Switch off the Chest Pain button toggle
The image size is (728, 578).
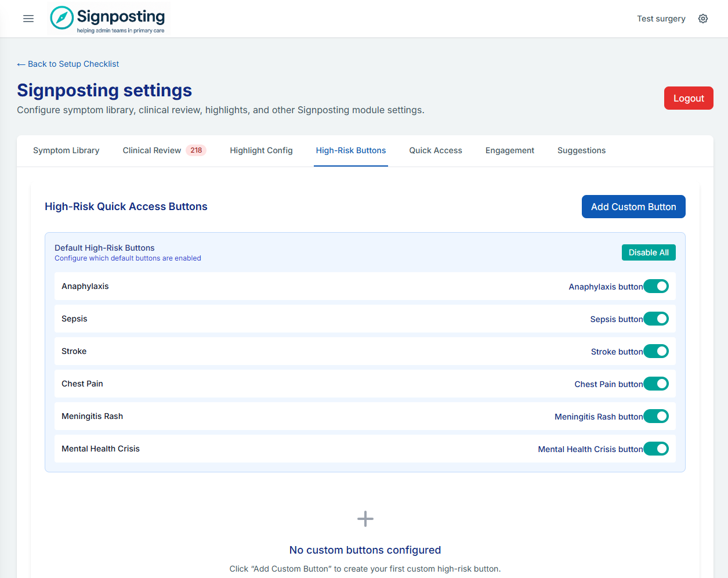[x=656, y=384]
